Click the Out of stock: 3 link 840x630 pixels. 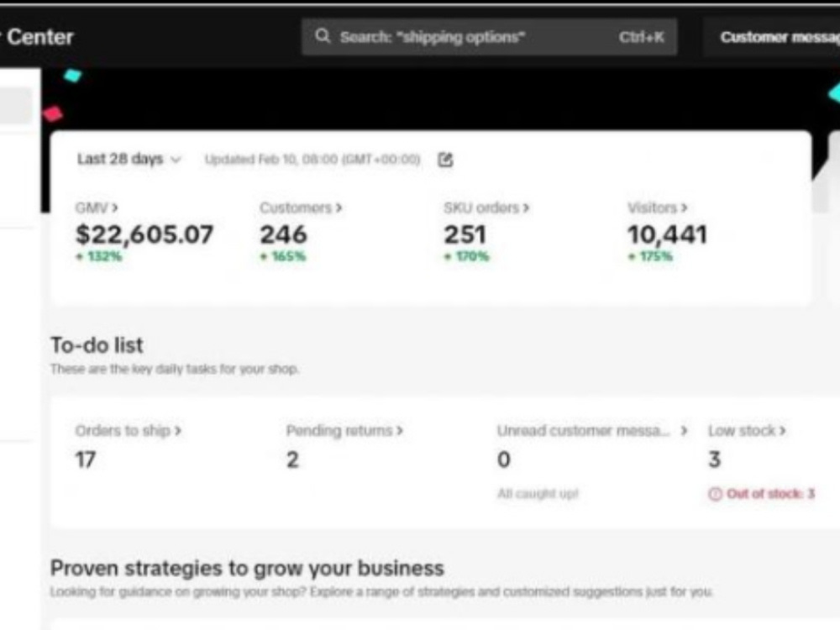point(770,494)
